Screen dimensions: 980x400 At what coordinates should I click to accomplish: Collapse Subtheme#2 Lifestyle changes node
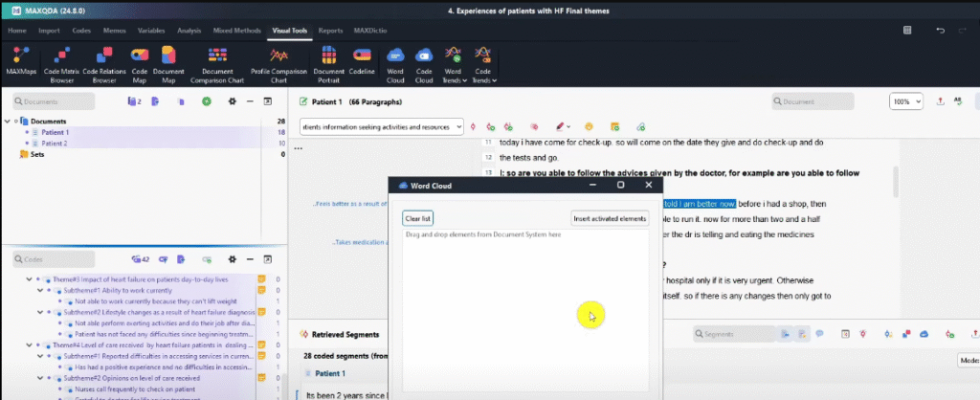coord(40,313)
